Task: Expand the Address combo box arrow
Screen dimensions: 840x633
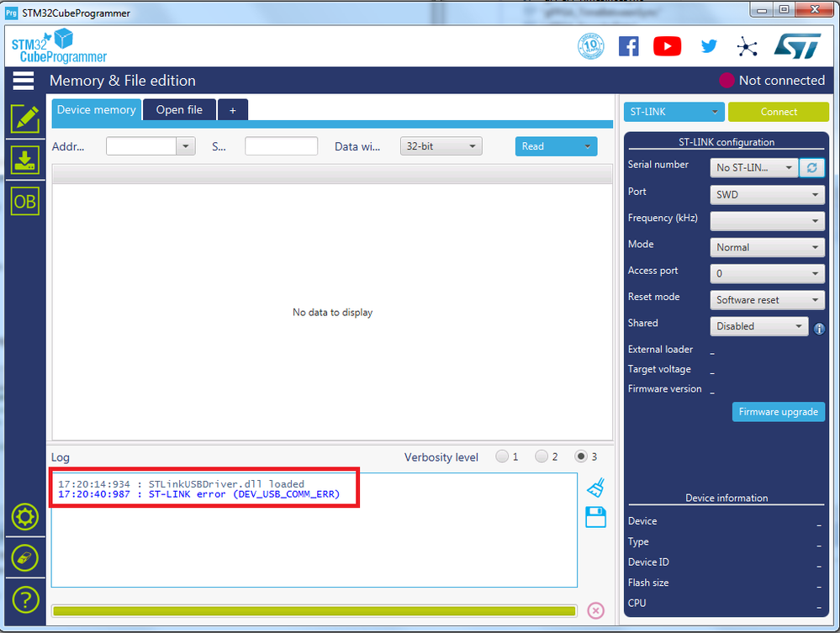Action: (186, 146)
